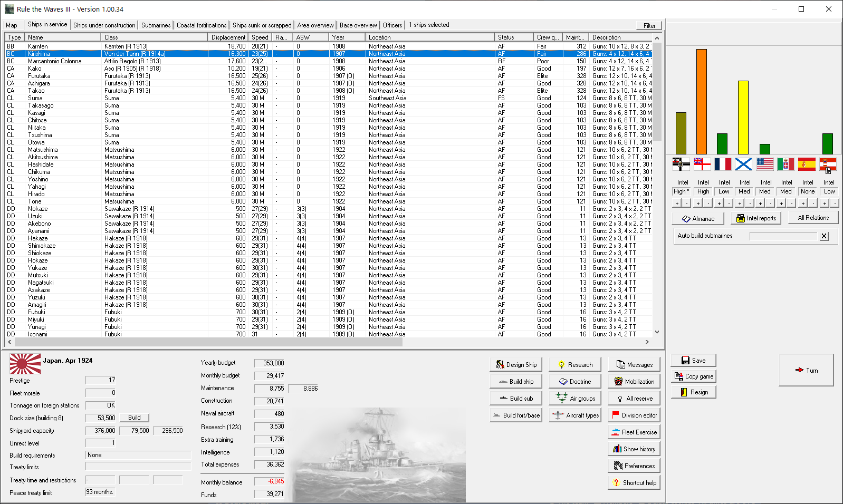Open the Division editor
Screen dimensions: 843x504
(x=634, y=415)
